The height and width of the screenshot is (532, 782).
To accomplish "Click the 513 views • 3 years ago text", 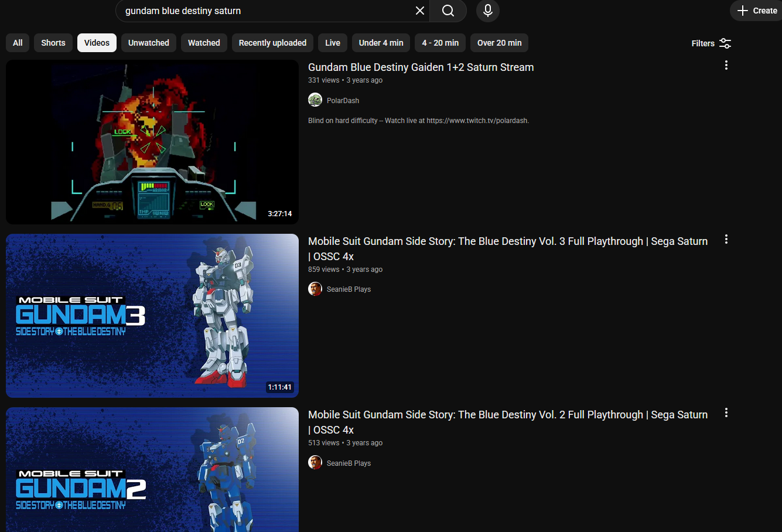I will (345, 443).
